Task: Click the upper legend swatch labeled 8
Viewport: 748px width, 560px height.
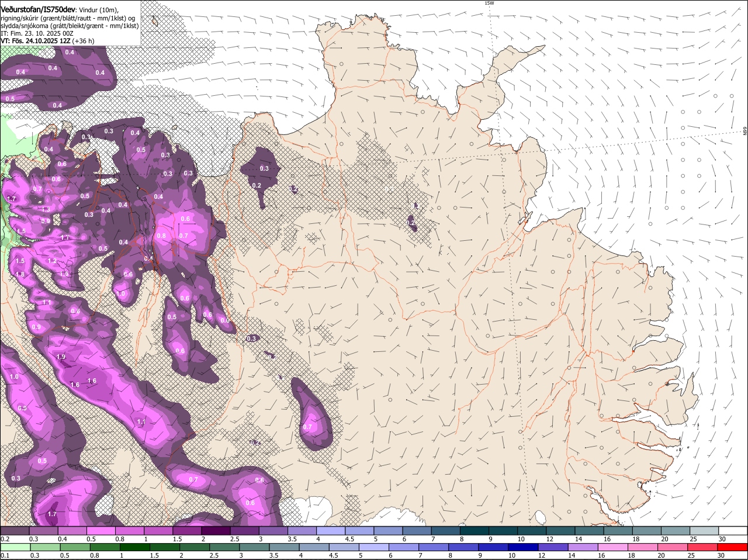Action: (x=474, y=530)
